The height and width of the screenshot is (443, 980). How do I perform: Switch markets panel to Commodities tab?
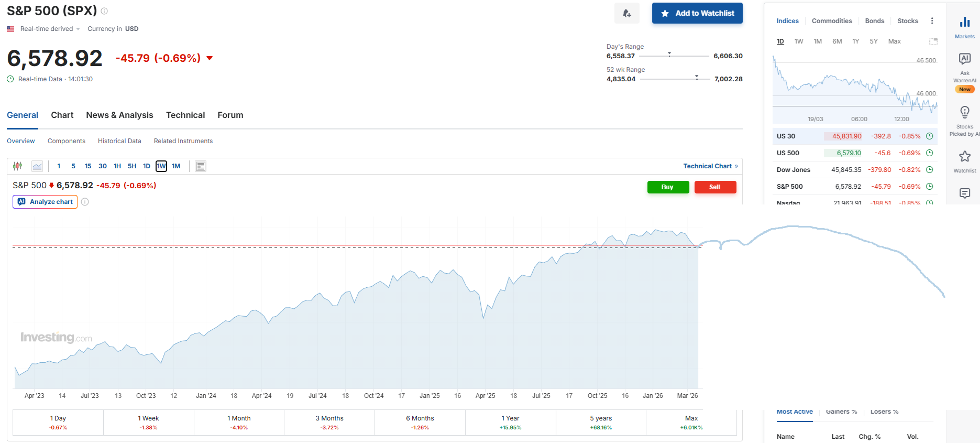pos(832,21)
